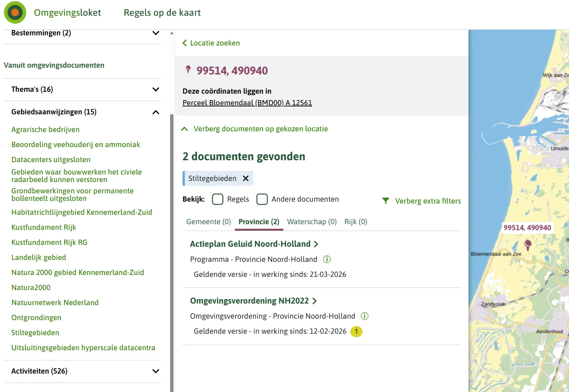
Task: Select Gebieden waar bouwwerken het civiele radarbeeld
Action: click(x=77, y=176)
